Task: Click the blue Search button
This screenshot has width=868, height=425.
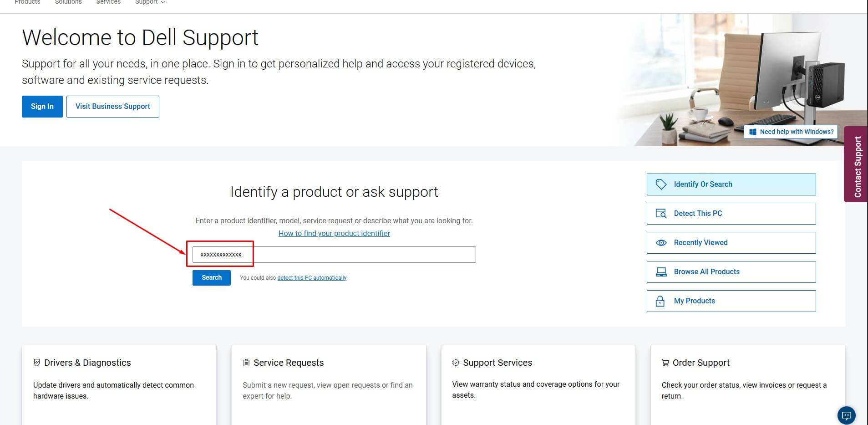Action: coord(212,278)
